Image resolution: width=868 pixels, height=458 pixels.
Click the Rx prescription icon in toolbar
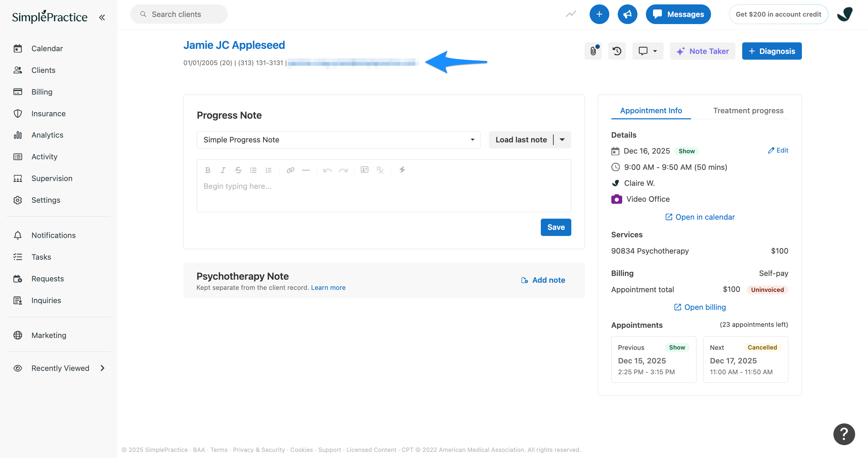click(x=380, y=170)
